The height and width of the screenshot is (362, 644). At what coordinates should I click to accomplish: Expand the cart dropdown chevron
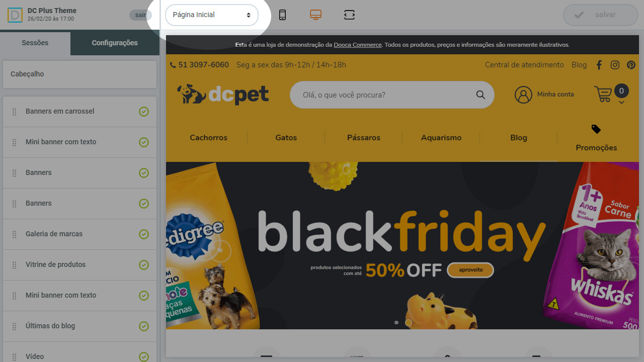pos(621,103)
